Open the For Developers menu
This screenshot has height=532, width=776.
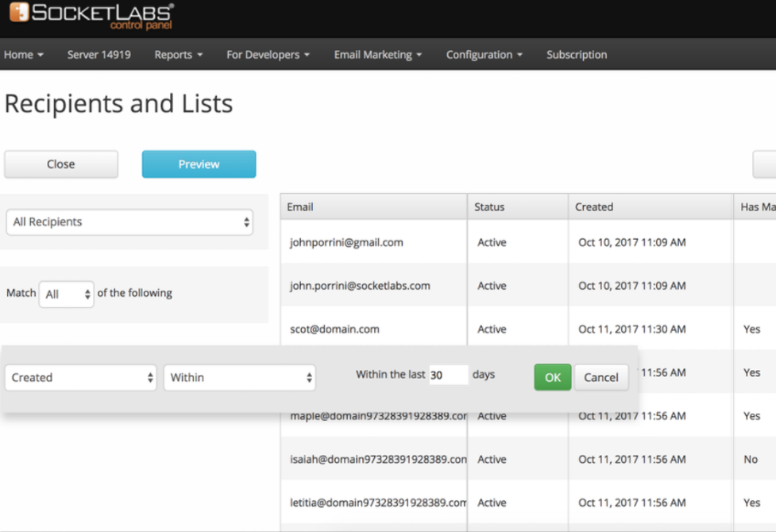coord(268,55)
